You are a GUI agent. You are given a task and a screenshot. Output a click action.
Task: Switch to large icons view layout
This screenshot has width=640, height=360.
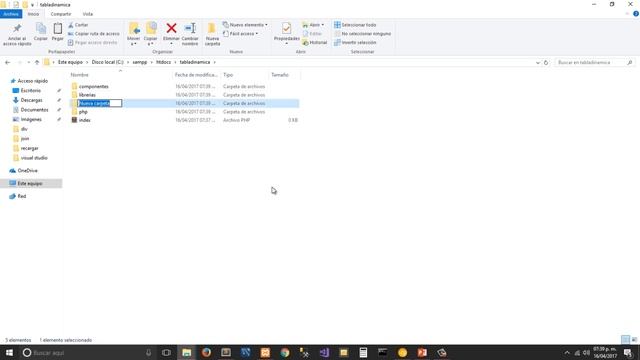tap(634, 340)
